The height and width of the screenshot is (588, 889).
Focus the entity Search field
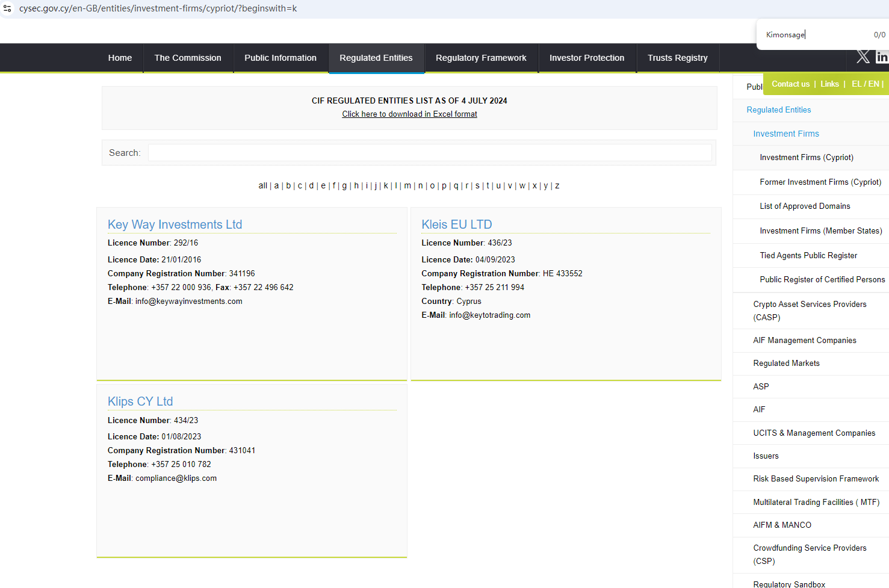tap(430, 153)
